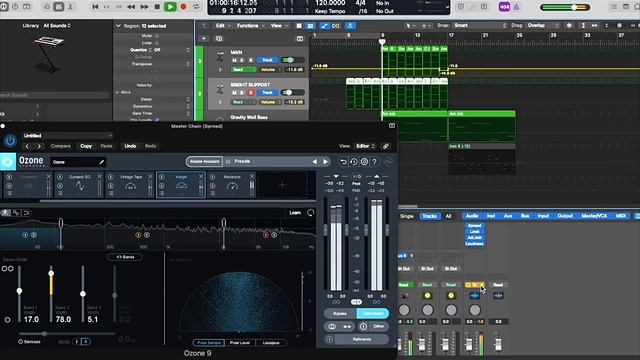Open the View Editor dropdown

point(365,146)
